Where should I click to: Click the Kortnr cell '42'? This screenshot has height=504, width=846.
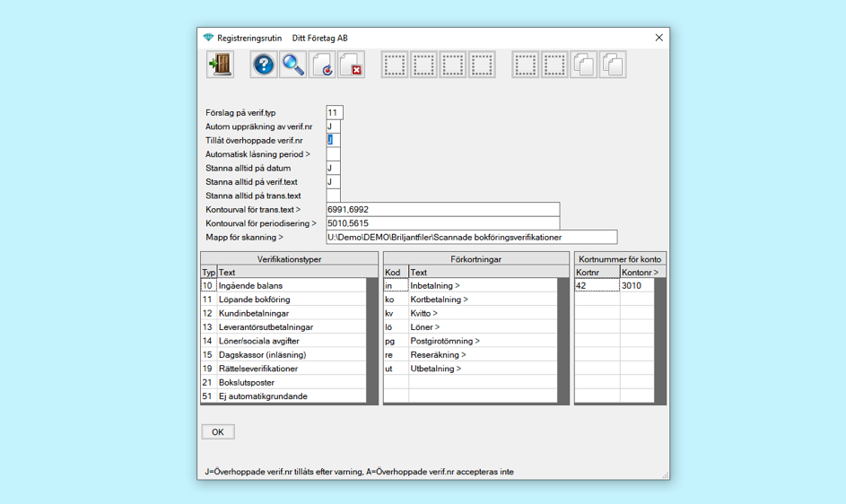point(597,285)
